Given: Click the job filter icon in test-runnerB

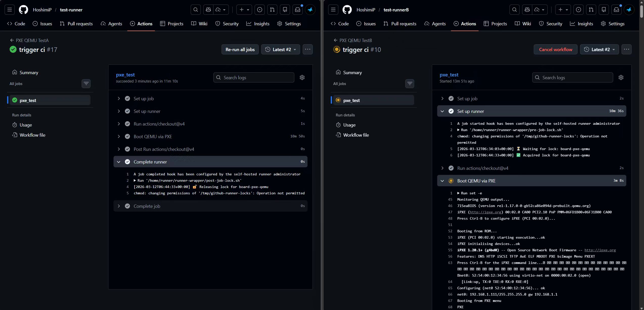Looking at the screenshot, I should (410, 84).
